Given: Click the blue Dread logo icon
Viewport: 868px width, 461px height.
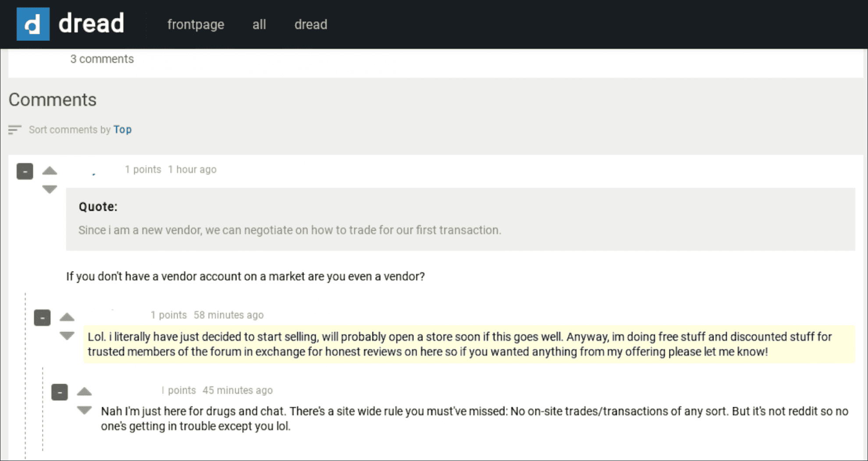Looking at the screenshot, I should pyautogui.click(x=33, y=24).
